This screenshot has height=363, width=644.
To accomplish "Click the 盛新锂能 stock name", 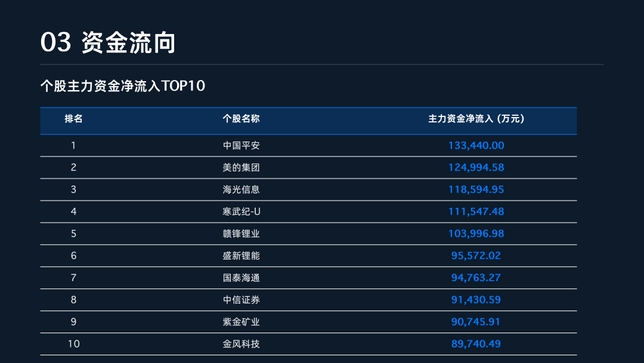I will pos(241,256).
